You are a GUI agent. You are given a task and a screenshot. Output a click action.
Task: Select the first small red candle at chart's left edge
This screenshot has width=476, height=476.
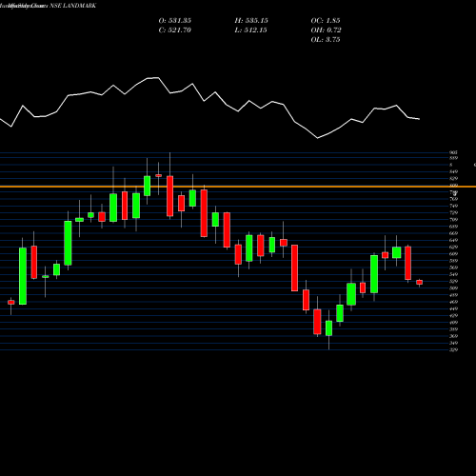pos(11,303)
